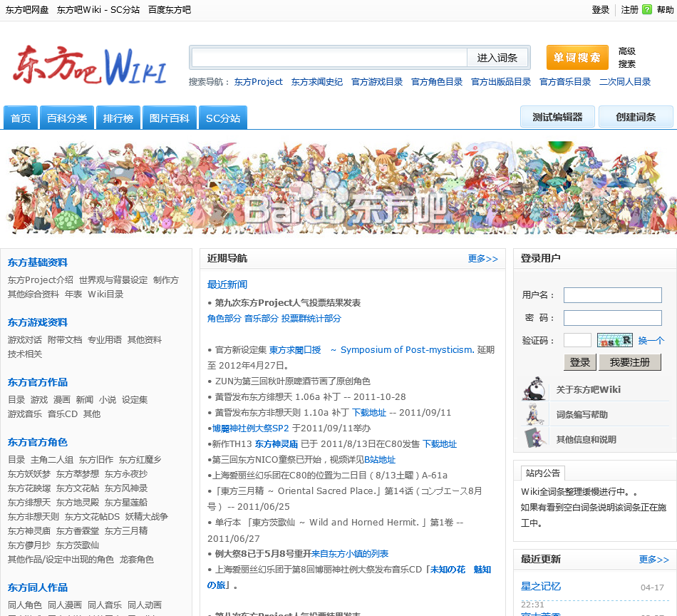Viewport: 677px width, 616px height.
Task: Open 官方音乐目录 link
Action: coord(565,82)
